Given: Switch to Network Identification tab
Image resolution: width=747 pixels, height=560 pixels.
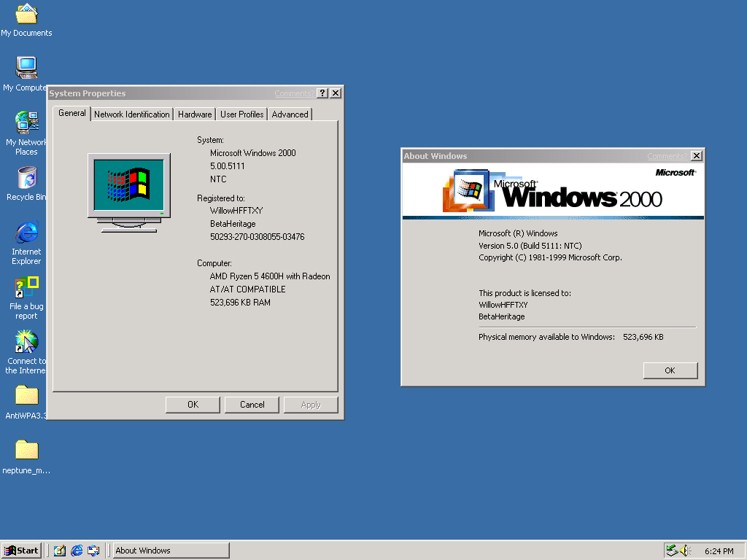Looking at the screenshot, I should (132, 114).
